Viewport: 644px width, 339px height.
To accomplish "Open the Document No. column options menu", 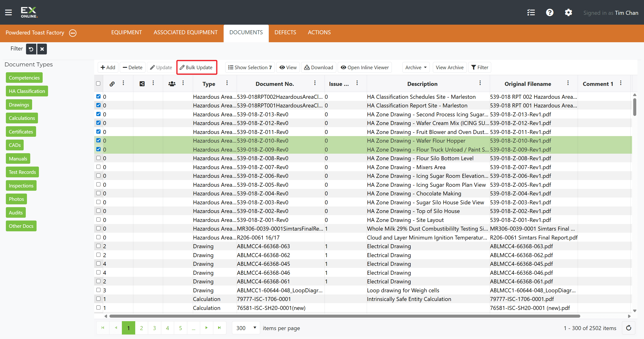I will coord(315,83).
